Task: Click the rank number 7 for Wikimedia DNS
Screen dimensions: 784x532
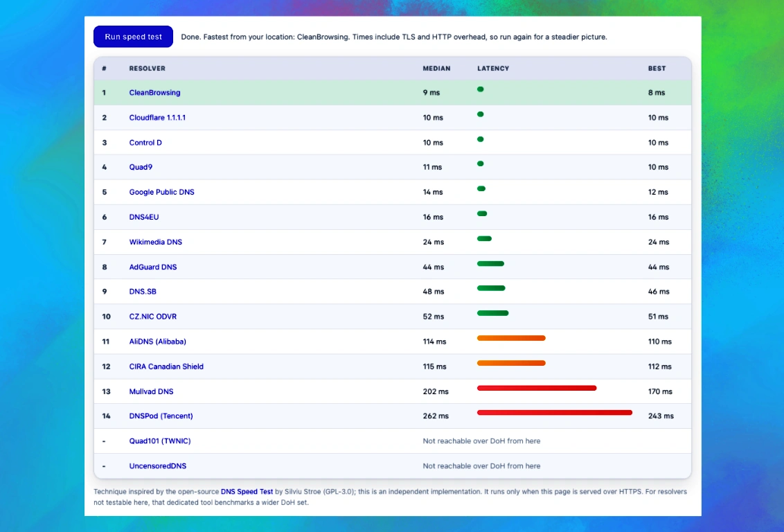Action: [104, 242]
